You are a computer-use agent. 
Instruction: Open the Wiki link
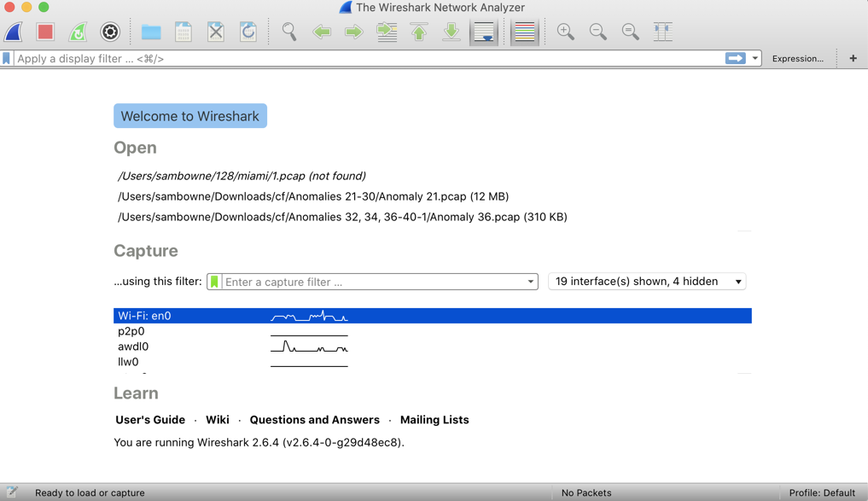[218, 420]
